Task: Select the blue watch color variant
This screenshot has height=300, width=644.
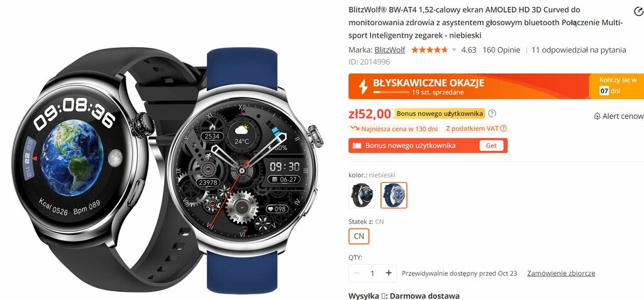Action: coord(394,195)
